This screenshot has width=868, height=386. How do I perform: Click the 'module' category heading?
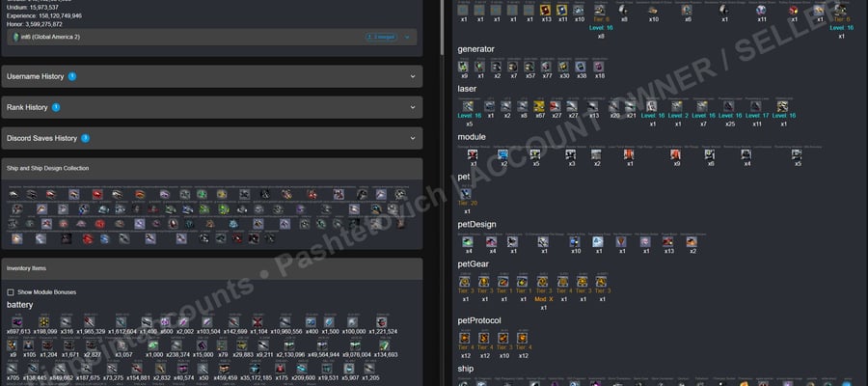pos(472,137)
